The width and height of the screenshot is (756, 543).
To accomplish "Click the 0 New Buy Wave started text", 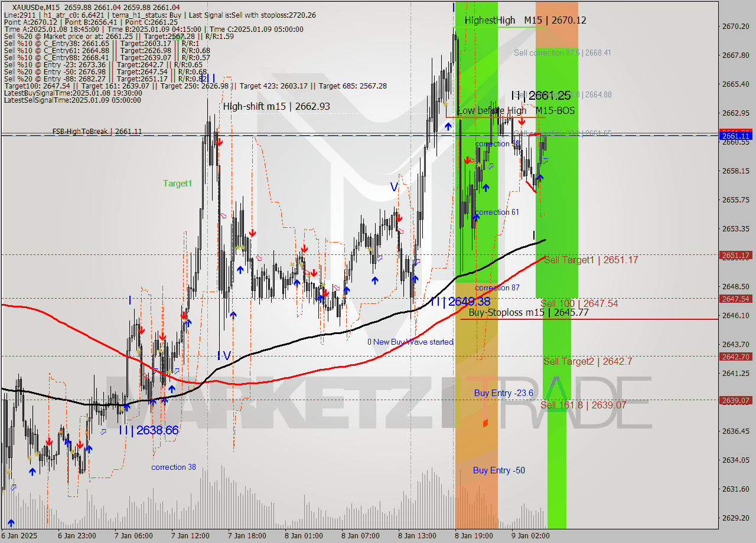I will (410, 342).
